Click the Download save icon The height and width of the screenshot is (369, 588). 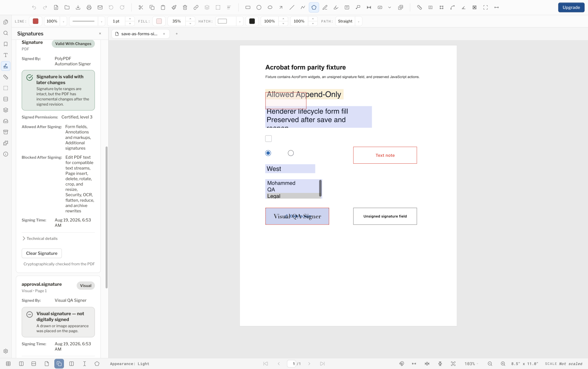coord(78,7)
